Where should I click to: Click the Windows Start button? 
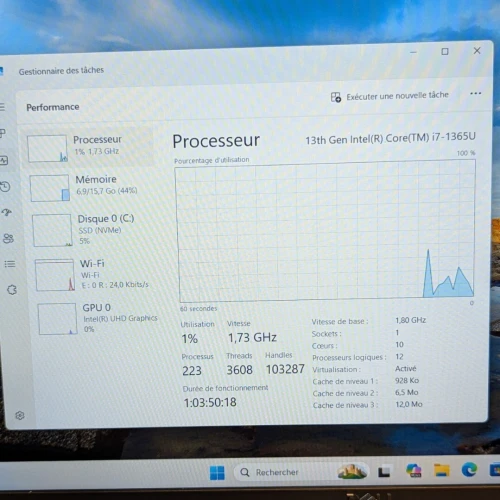(217, 473)
